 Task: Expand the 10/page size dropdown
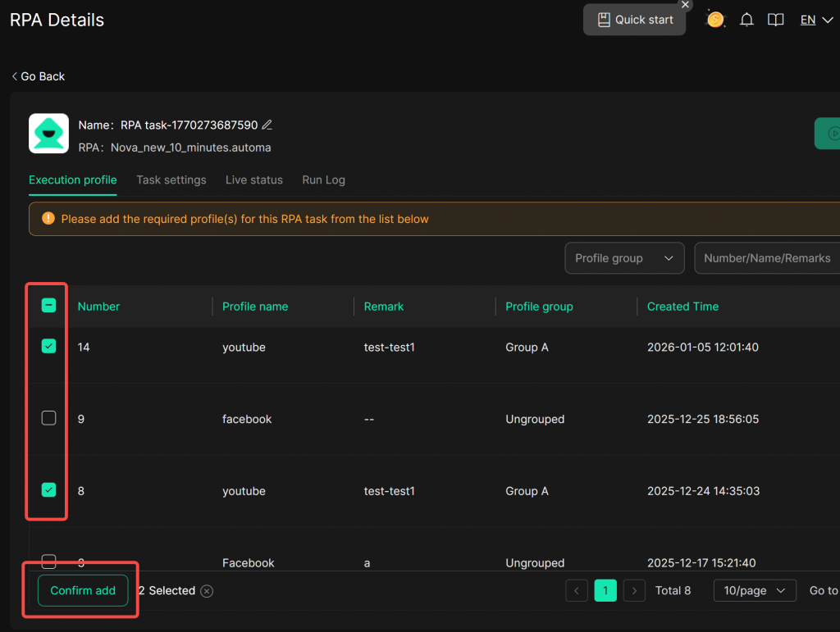click(755, 591)
